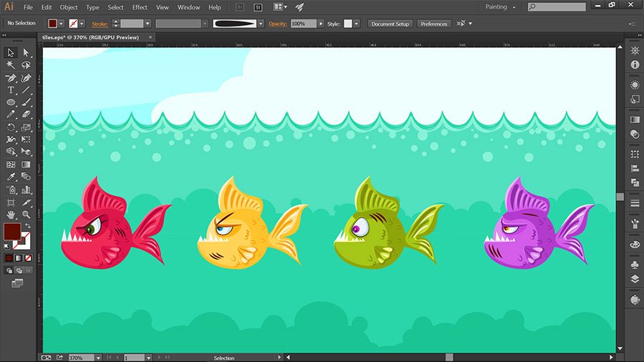Select the Artboard tool
This screenshot has height=362, width=644.
[x=11, y=202]
